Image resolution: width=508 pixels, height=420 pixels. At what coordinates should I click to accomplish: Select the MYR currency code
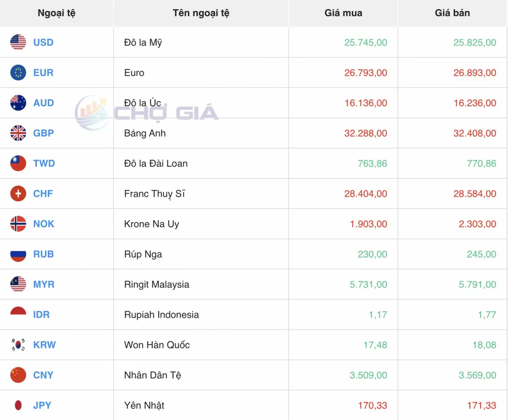pyautogui.click(x=44, y=284)
